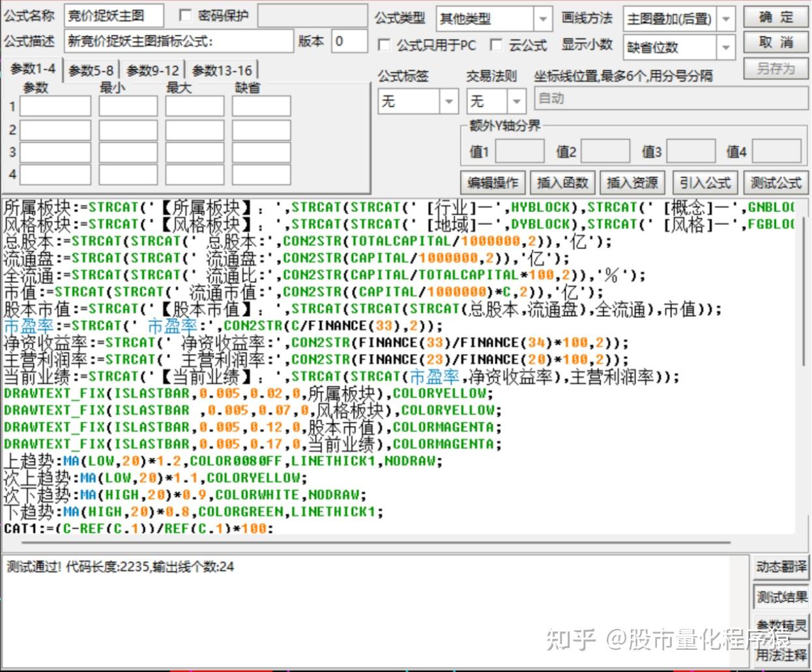This screenshot has width=812, height=672.
Task: Switch to the 参数1-4 tab
Action: [x=33, y=69]
